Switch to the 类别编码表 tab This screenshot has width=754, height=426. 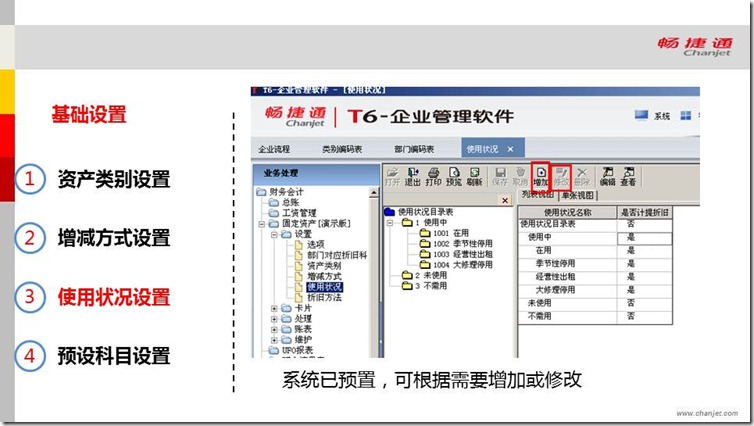coord(342,149)
